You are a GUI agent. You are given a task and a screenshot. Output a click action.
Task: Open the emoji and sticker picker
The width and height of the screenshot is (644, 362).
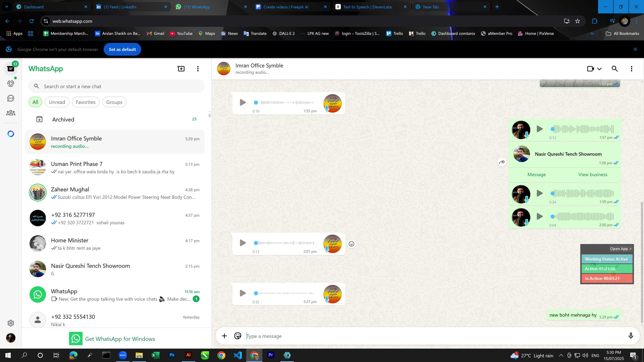point(238,336)
